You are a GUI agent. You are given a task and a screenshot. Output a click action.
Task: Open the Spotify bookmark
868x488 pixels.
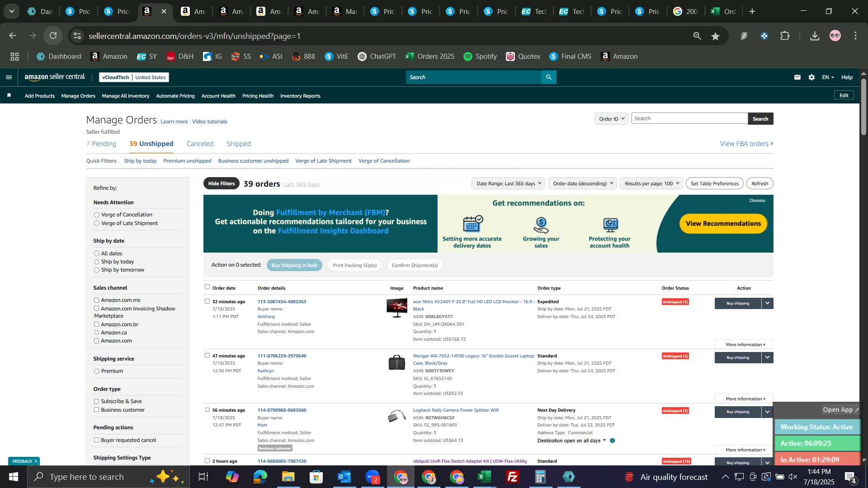point(480,56)
